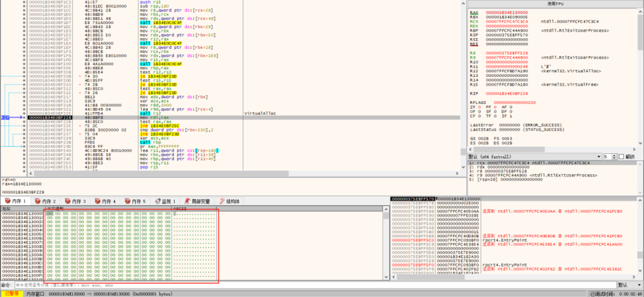Switch to the 内存 4 dump tab

click(x=105, y=202)
